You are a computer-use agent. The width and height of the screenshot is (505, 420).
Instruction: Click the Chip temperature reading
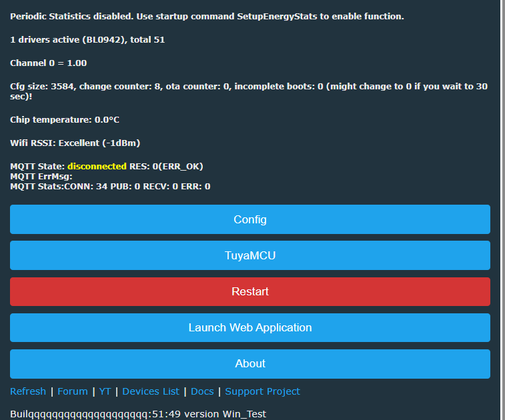pos(65,120)
